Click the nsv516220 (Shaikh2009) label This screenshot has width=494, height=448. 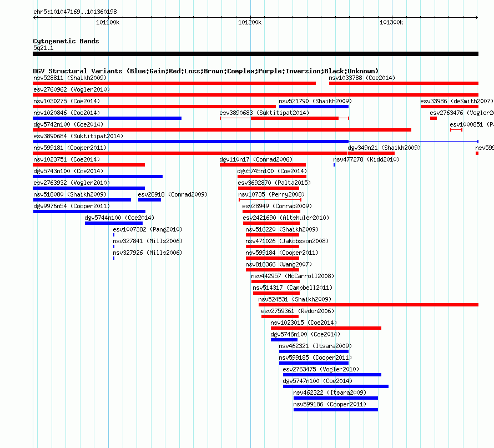282,229
